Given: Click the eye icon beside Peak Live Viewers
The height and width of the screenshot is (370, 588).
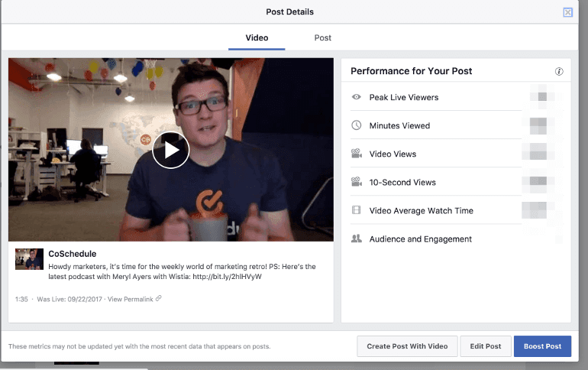Looking at the screenshot, I should [x=356, y=97].
